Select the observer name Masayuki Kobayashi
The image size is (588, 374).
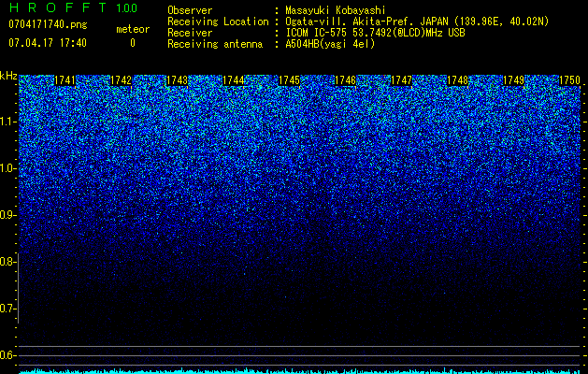pyautogui.click(x=335, y=10)
